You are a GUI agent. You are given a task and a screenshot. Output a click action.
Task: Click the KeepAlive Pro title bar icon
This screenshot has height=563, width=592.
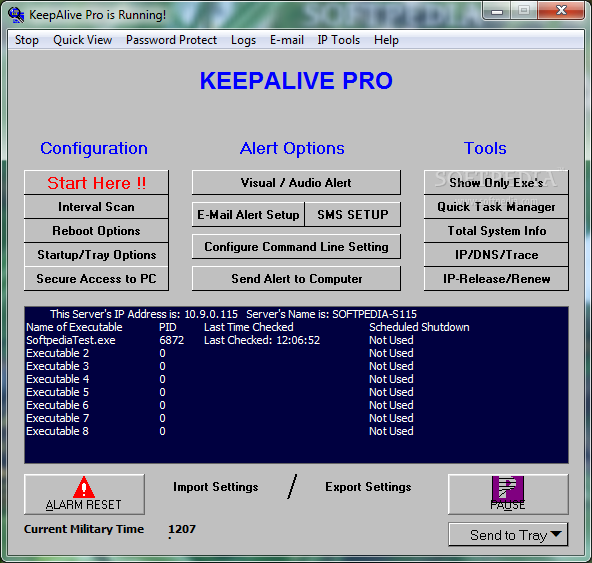point(16,15)
